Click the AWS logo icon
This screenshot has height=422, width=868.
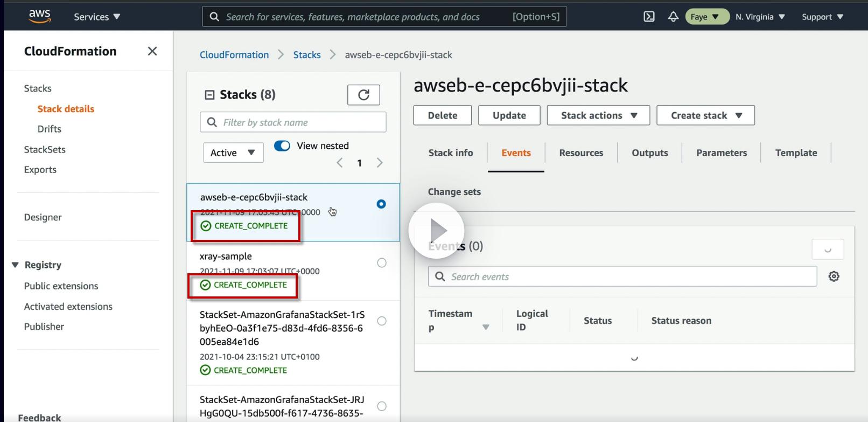coord(40,16)
